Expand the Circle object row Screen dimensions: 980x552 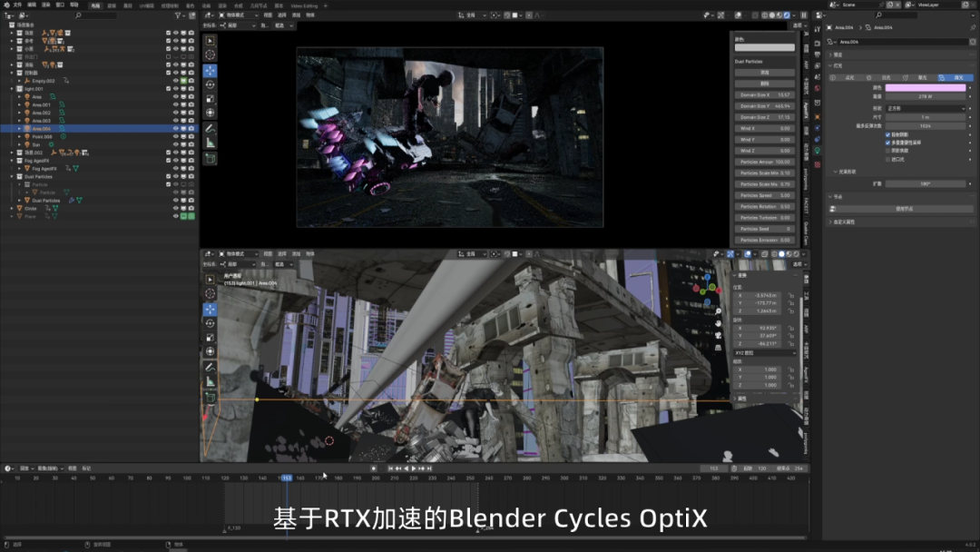[12, 208]
